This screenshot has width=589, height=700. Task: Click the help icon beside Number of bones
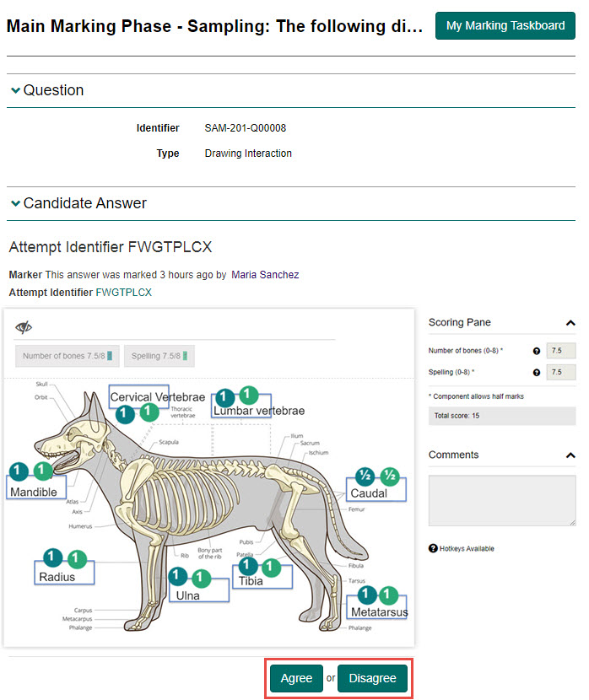[536, 352]
